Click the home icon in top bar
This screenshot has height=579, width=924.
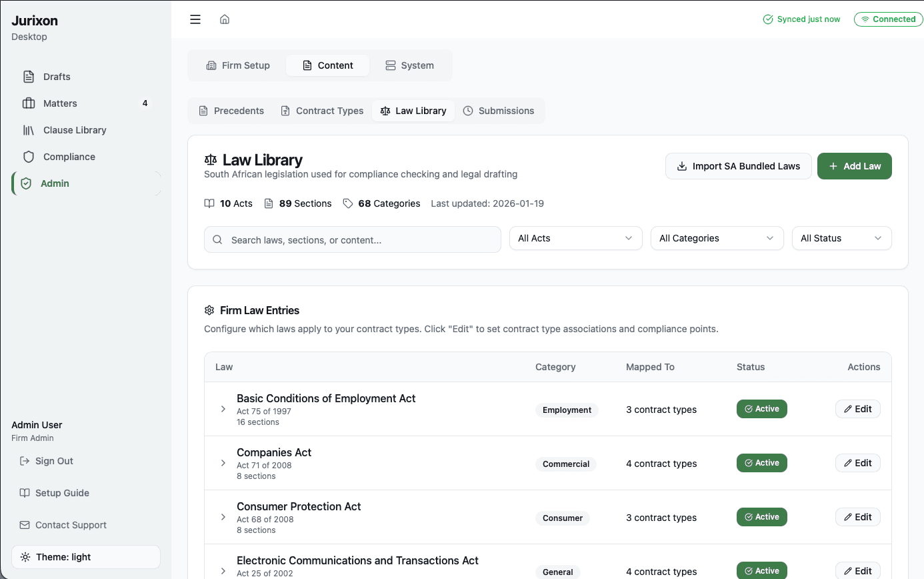click(x=225, y=19)
